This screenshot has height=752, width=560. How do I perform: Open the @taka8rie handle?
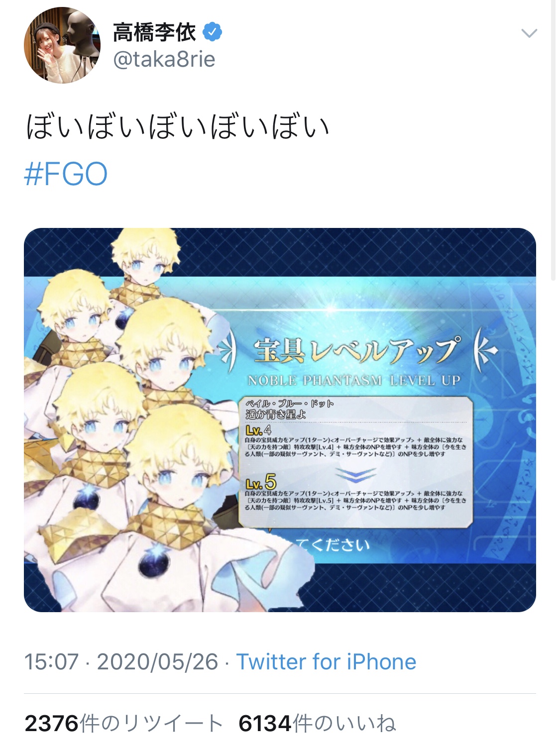(164, 60)
